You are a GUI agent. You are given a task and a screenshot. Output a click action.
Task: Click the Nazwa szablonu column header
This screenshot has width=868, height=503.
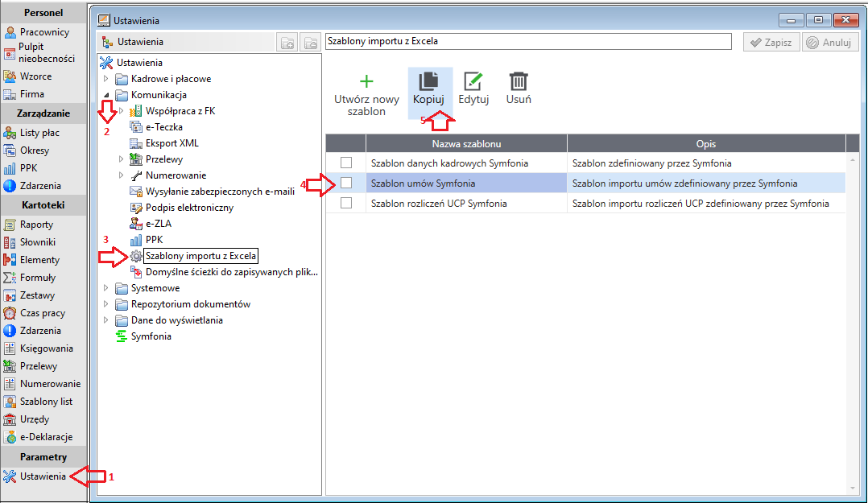[466, 144]
